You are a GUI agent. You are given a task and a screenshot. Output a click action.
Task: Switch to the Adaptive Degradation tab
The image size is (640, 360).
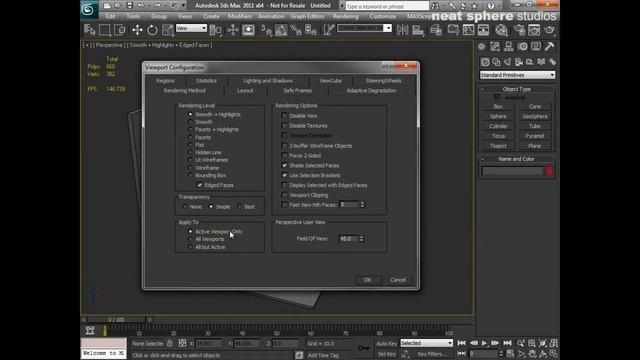[x=371, y=91]
